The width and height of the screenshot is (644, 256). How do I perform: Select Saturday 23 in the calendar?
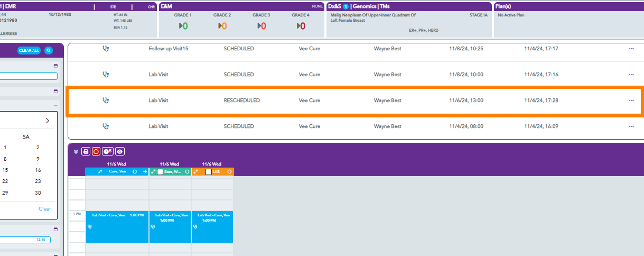coord(38,181)
